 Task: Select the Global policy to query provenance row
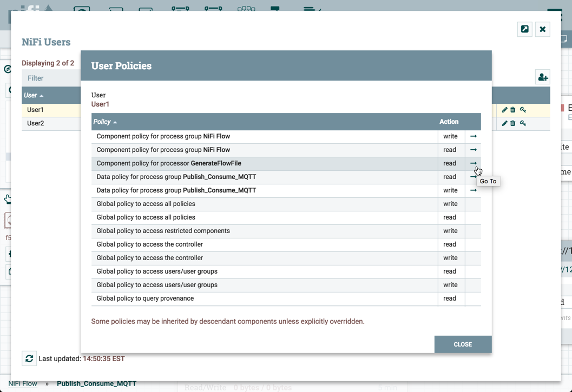click(x=216, y=298)
